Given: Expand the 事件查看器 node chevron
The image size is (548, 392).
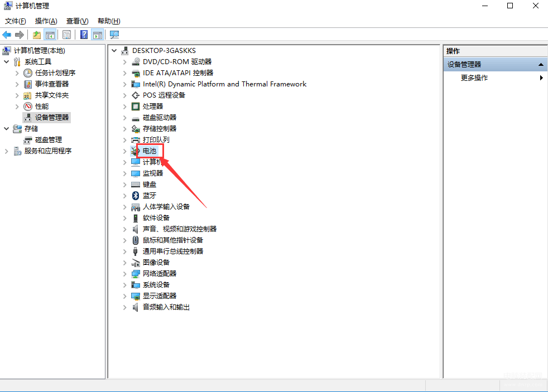Looking at the screenshot, I should point(17,84).
